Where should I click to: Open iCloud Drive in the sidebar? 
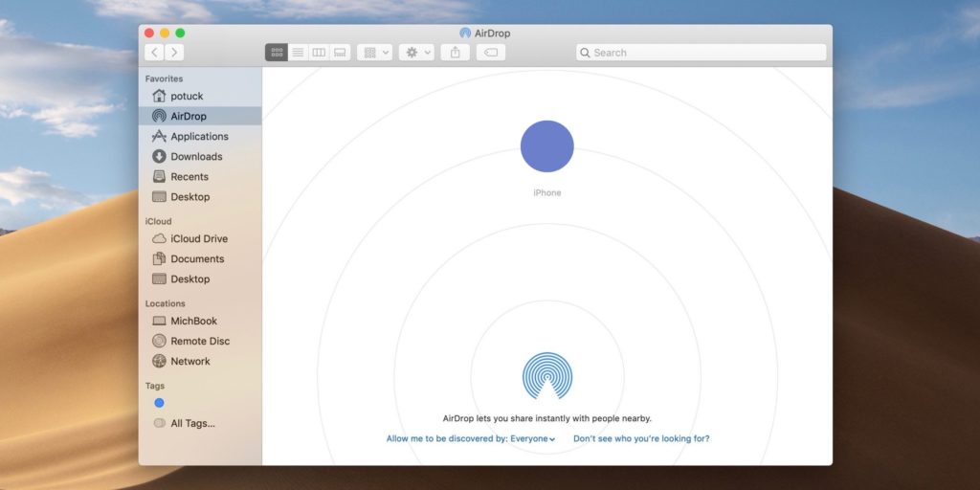[x=200, y=238]
